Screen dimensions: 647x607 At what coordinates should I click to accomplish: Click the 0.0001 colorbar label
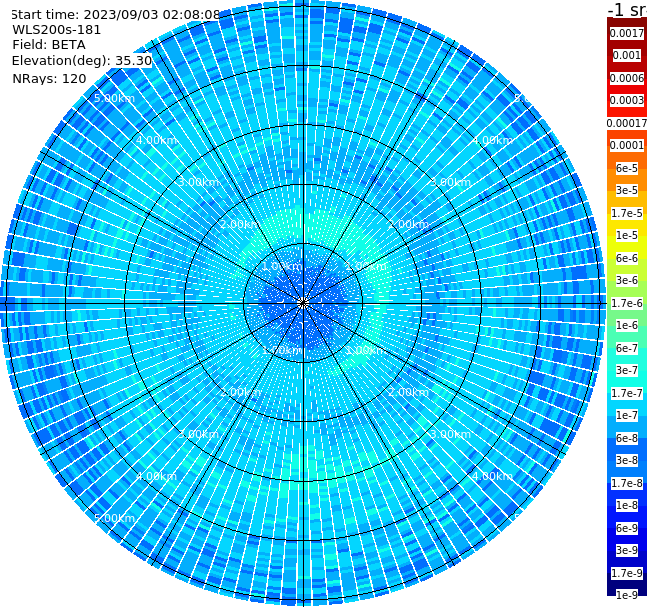627,145
